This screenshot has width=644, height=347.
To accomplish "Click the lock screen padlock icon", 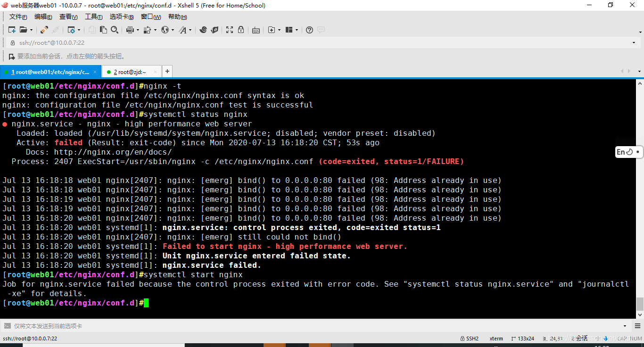I will click(241, 30).
